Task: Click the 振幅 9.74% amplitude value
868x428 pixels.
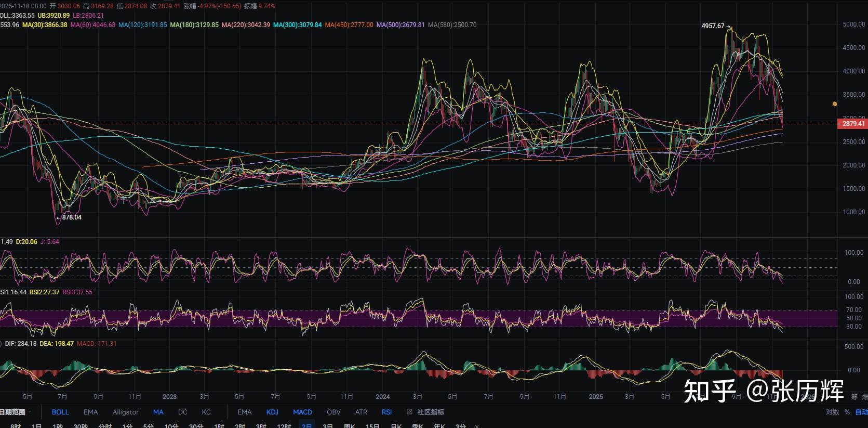Action: click(x=259, y=6)
